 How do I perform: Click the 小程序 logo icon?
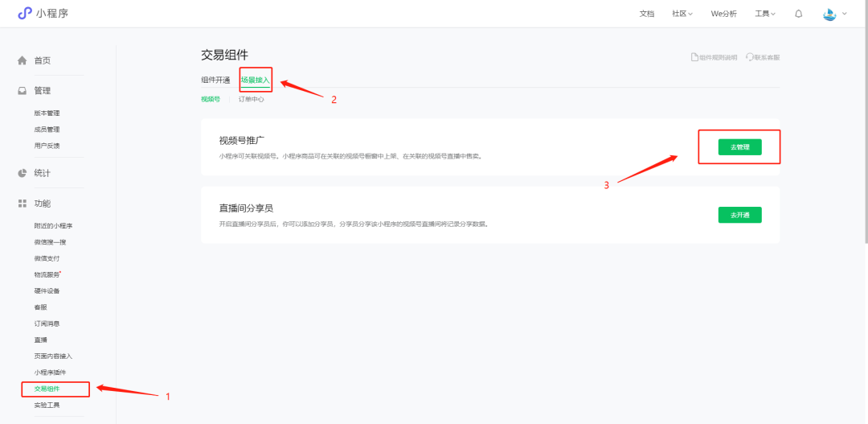[x=25, y=13]
